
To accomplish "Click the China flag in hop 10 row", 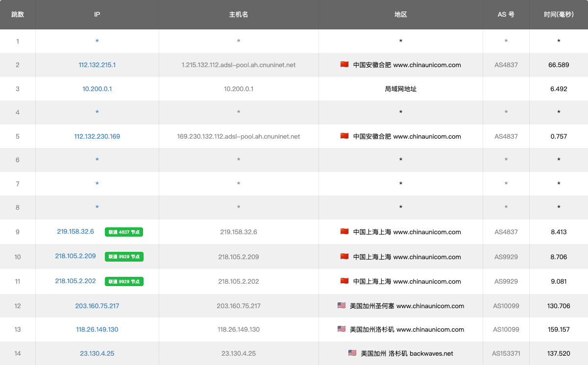I will click(x=344, y=256).
